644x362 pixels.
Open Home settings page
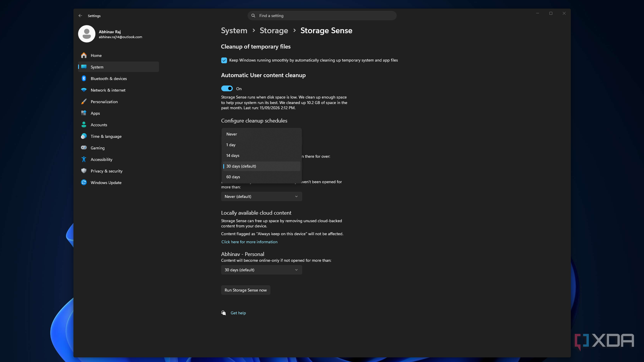(x=118, y=55)
